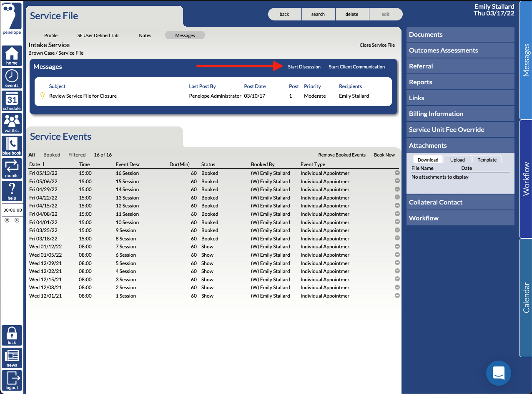The height and width of the screenshot is (394, 532).
Task: Switch to the Notes tab
Action: pyautogui.click(x=145, y=35)
